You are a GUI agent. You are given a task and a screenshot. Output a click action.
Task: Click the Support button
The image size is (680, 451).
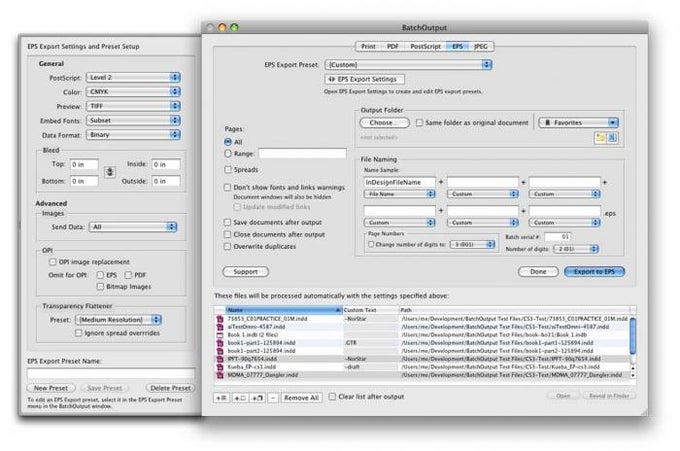coord(245,271)
